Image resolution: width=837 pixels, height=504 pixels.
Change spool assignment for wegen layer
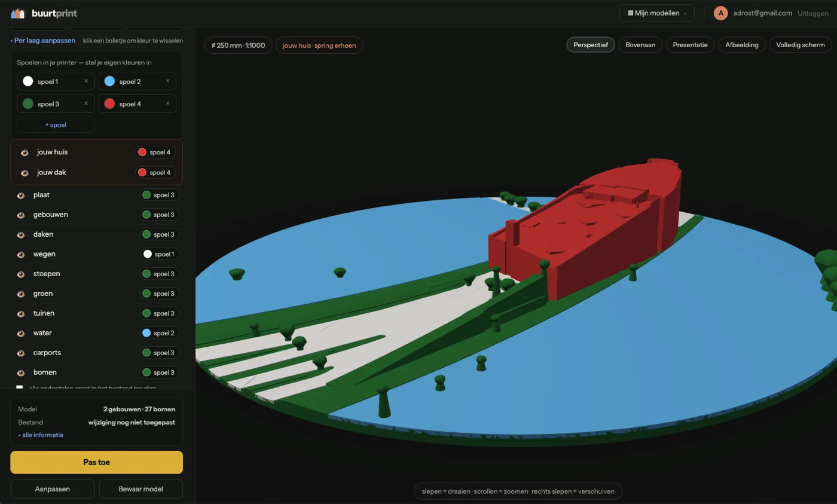coord(160,254)
